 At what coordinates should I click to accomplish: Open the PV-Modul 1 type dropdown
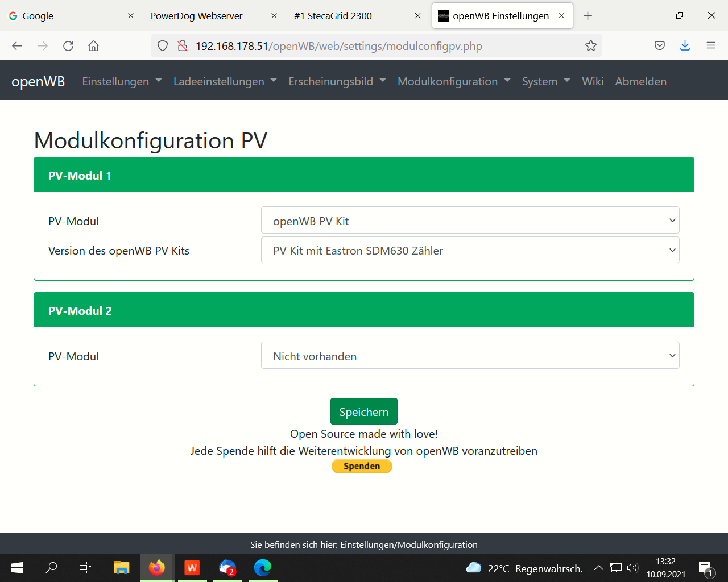click(x=470, y=221)
